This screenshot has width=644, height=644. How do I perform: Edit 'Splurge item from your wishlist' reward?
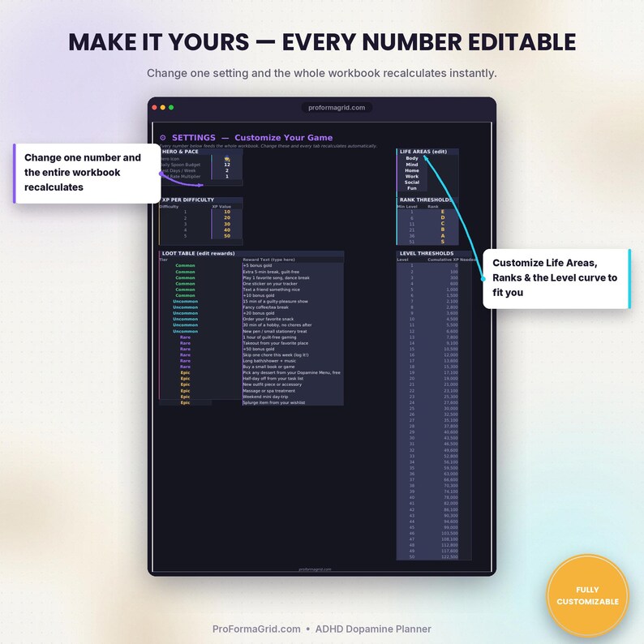[293, 402]
